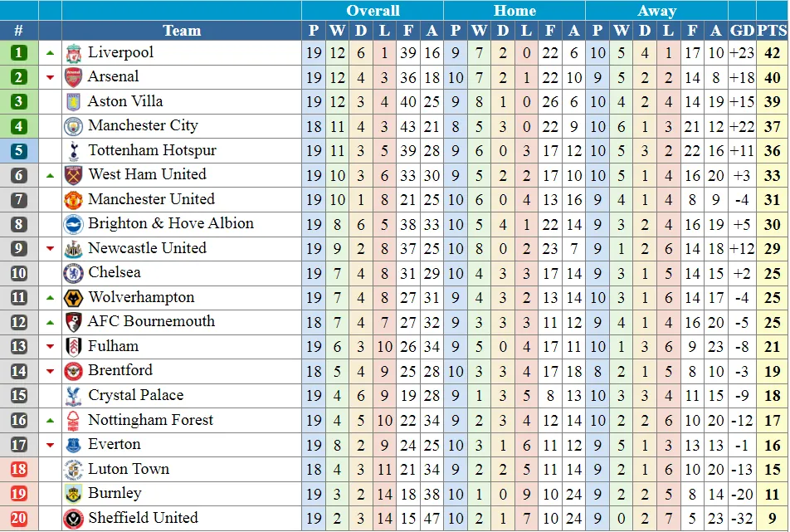Sort table by PTS column header

(772, 31)
